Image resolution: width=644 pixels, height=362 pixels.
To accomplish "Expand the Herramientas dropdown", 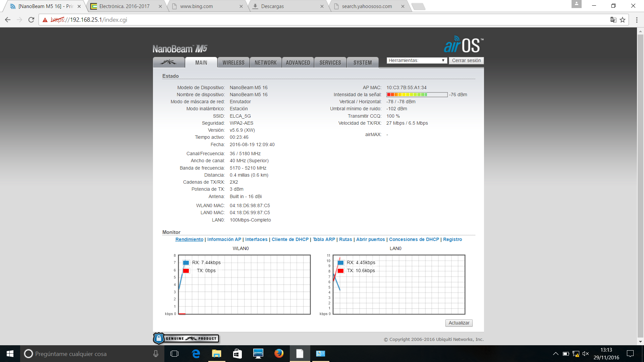I will pos(417,60).
